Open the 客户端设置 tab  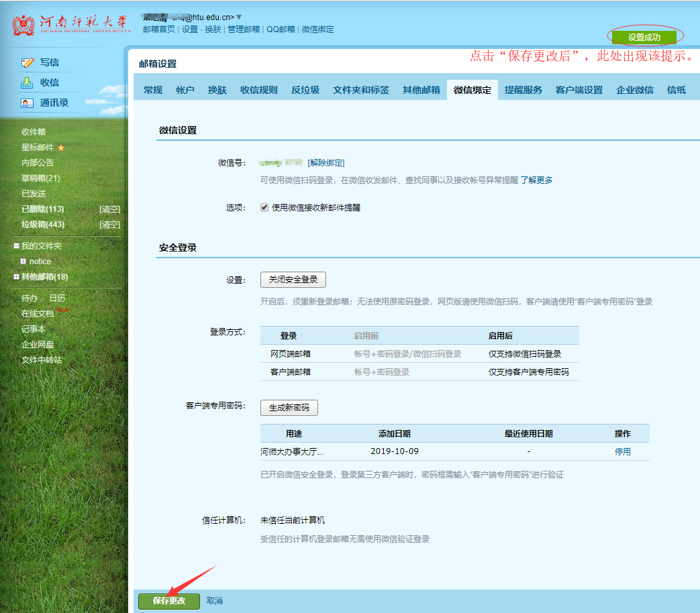pyautogui.click(x=579, y=89)
